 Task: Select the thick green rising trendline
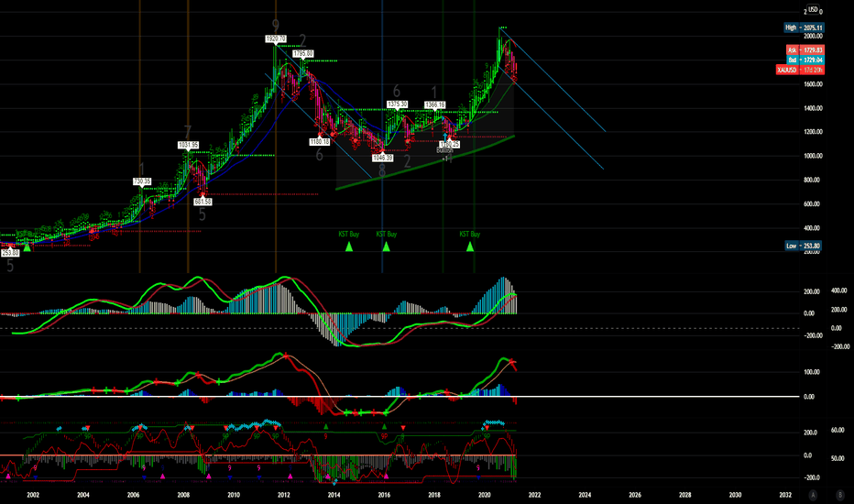[425, 166]
